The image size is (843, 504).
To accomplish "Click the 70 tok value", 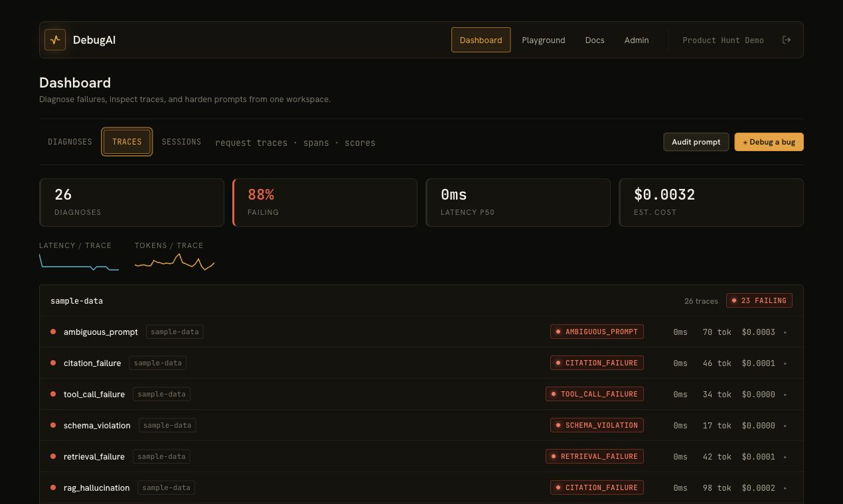I will [x=717, y=332].
